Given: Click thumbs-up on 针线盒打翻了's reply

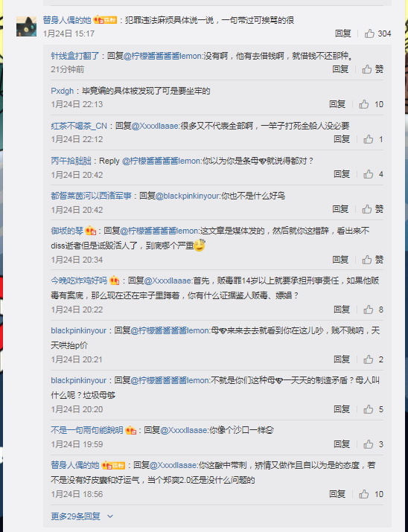Looking at the screenshot, I should pos(372,69).
